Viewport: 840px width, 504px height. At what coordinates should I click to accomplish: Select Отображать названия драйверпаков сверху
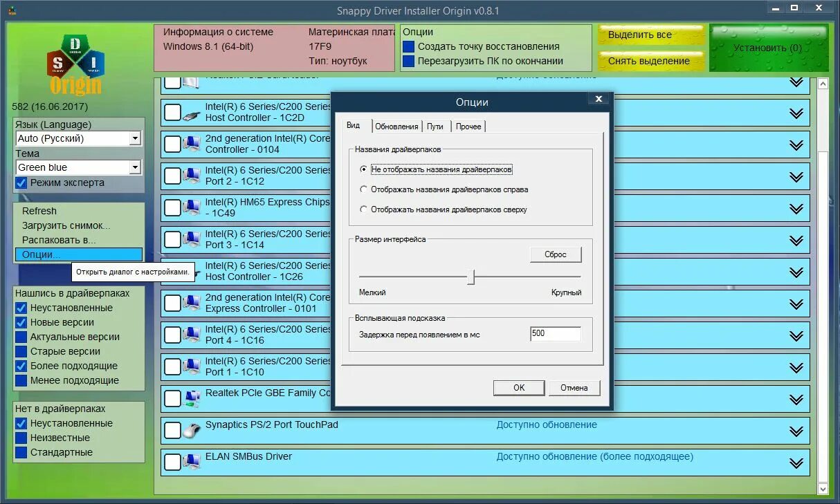[364, 209]
